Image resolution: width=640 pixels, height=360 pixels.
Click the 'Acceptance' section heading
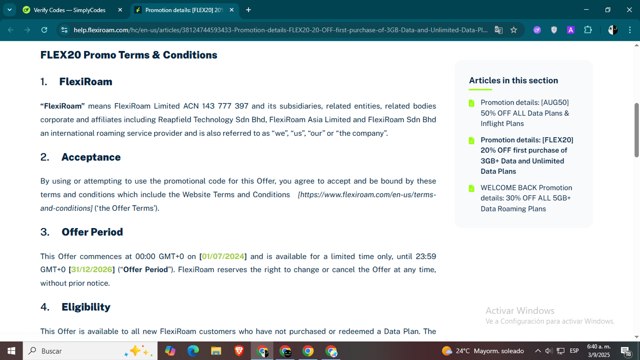coord(91,157)
